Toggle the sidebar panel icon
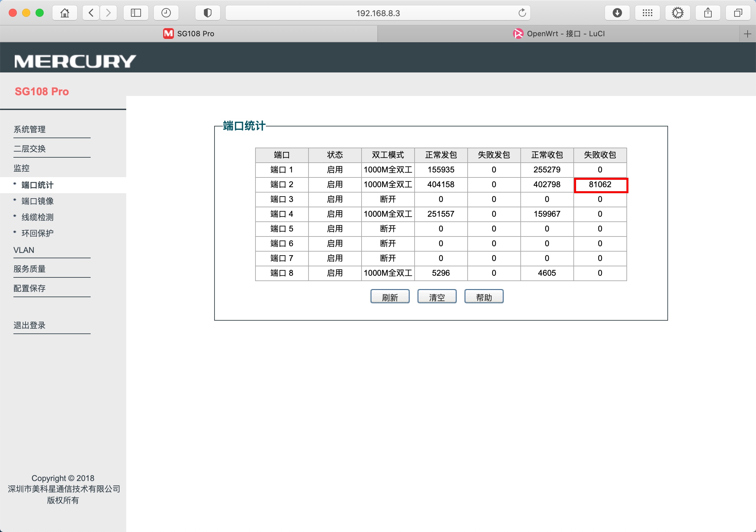This screenshot has width=756, height=532. click(136, 13)
